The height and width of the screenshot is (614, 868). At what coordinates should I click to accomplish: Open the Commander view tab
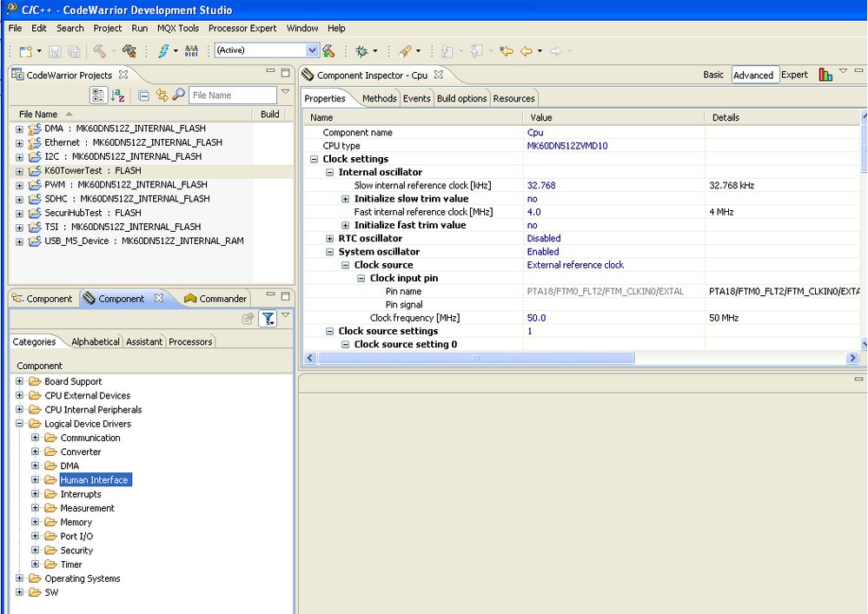pos(215,299)
